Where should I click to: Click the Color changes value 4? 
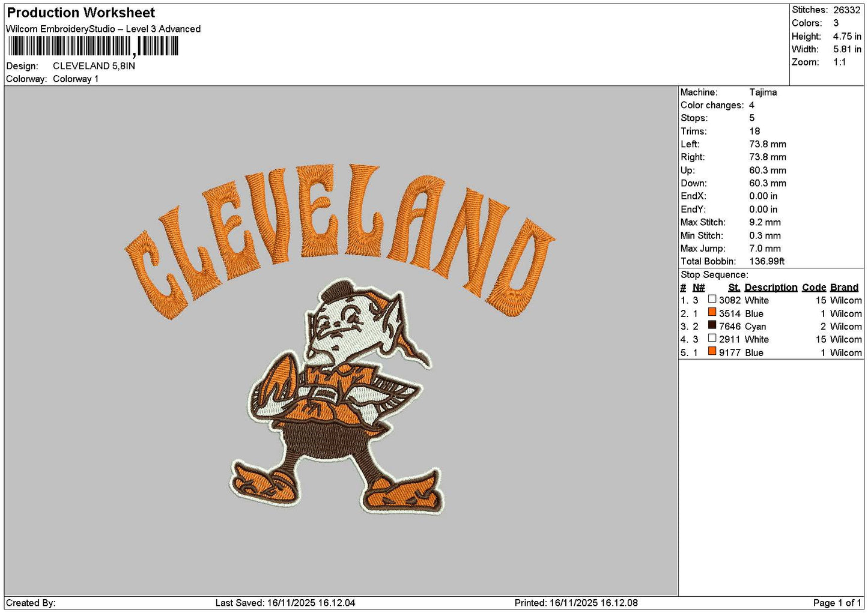751,105
